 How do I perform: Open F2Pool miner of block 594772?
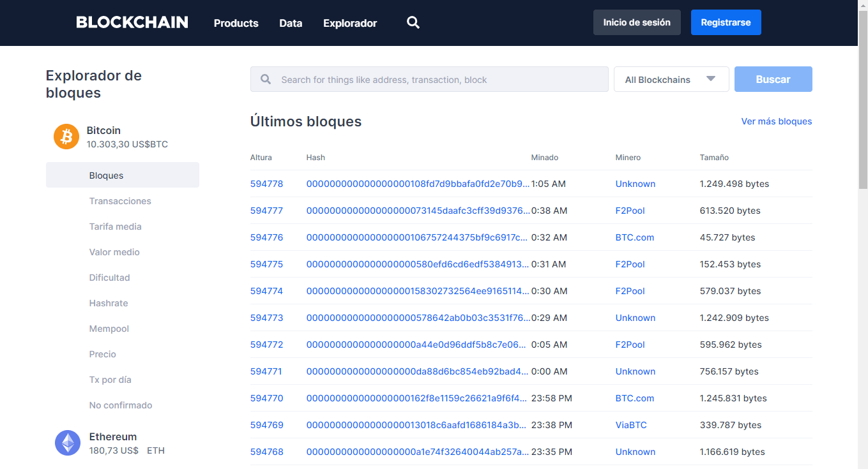pos(630,345)
